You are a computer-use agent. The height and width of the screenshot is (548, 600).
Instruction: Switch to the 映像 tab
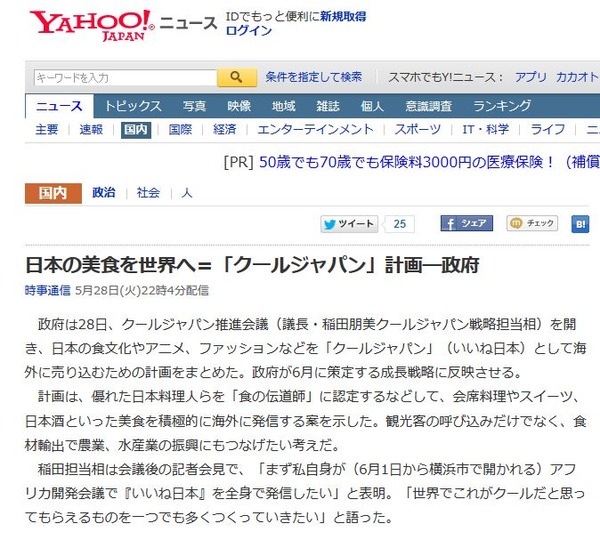[239, 106]
